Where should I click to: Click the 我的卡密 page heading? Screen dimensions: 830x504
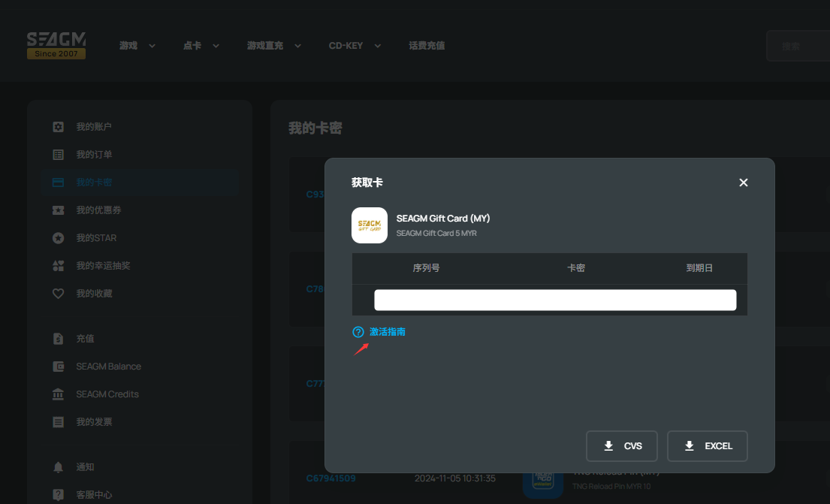315,128
